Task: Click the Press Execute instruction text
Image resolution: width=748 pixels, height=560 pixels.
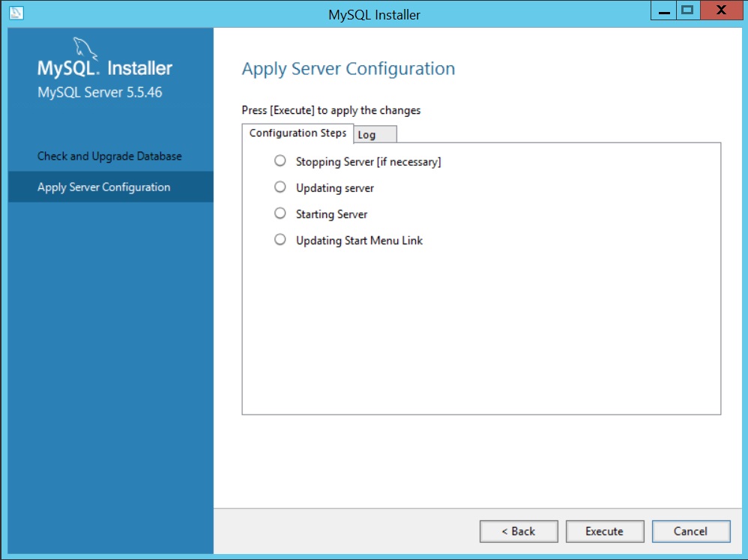Action: point(331,109)
